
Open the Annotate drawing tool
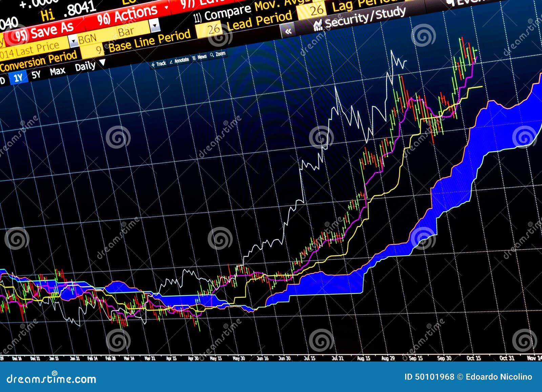pyautogui.click(x=182, y=60)
